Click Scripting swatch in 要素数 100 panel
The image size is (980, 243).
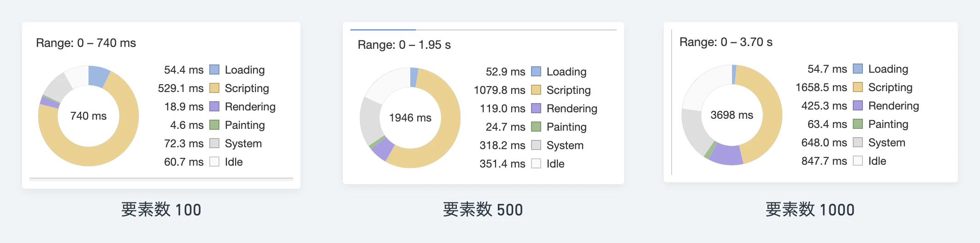click(214, 88)
